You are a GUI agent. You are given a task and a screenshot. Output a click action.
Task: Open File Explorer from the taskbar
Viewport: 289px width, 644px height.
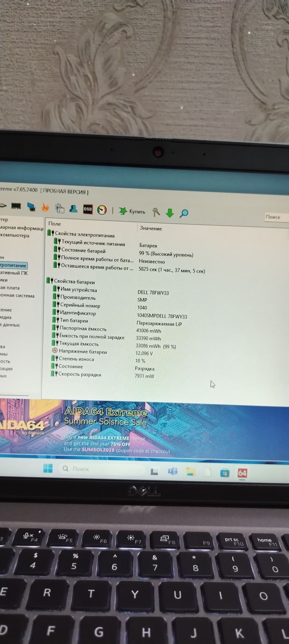coord(191,472)
